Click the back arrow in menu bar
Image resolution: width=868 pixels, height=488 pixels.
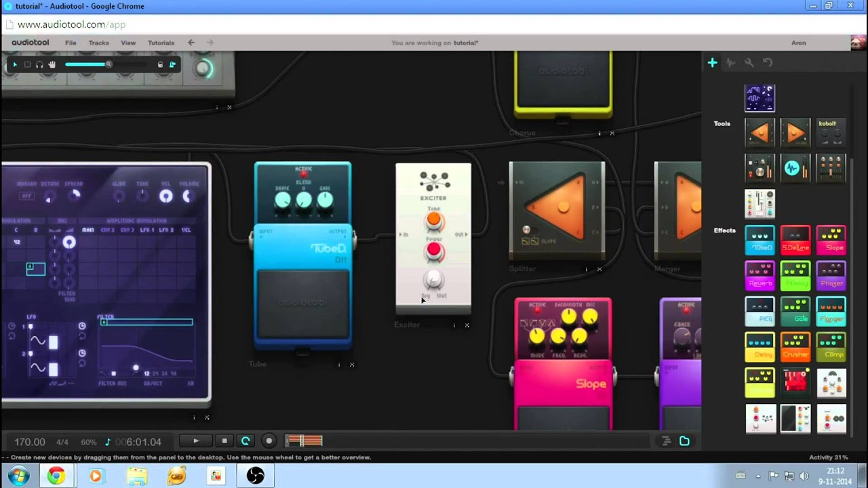click(x=191, y=43)
